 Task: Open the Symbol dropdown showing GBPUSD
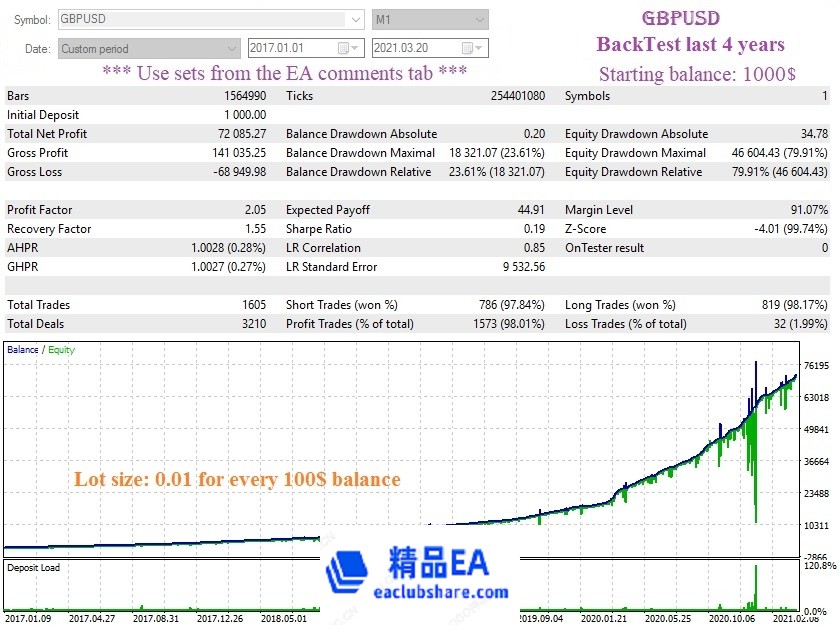(x=355, y=18)
